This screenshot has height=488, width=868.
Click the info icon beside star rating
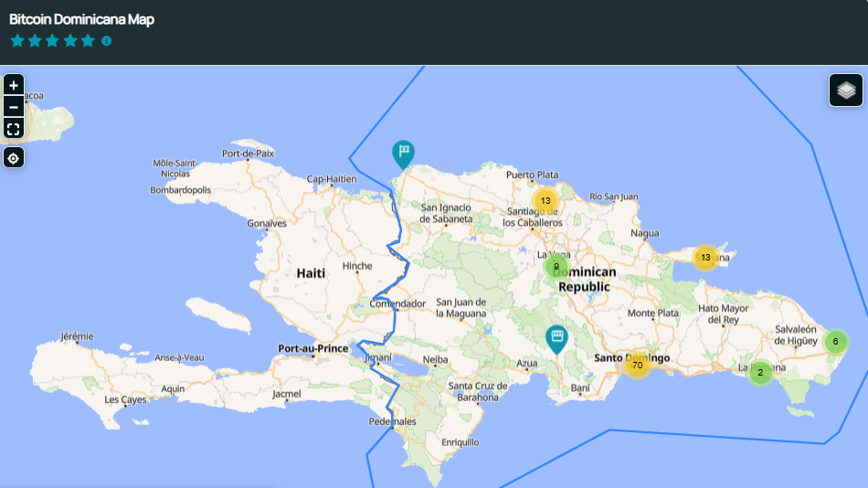point(107,41)
